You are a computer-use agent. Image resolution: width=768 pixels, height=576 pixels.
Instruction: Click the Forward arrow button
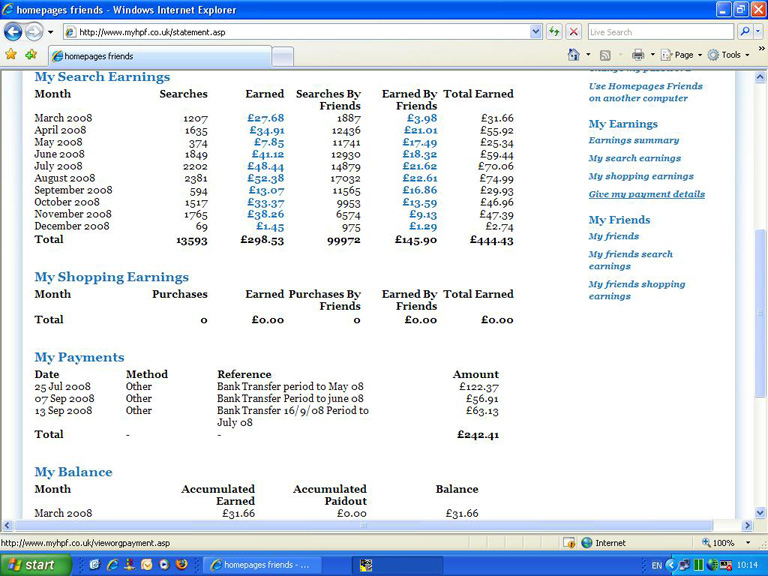34,32
